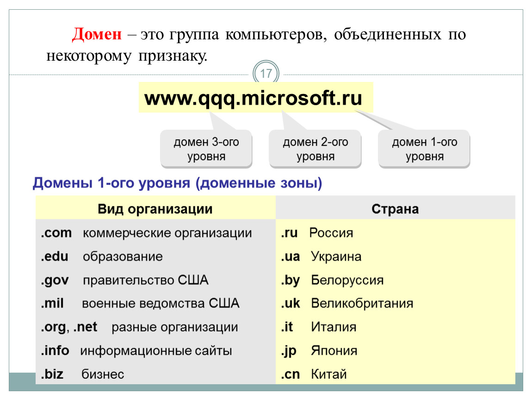
Task: Click the ".ru" table entry
Action: 289,232
